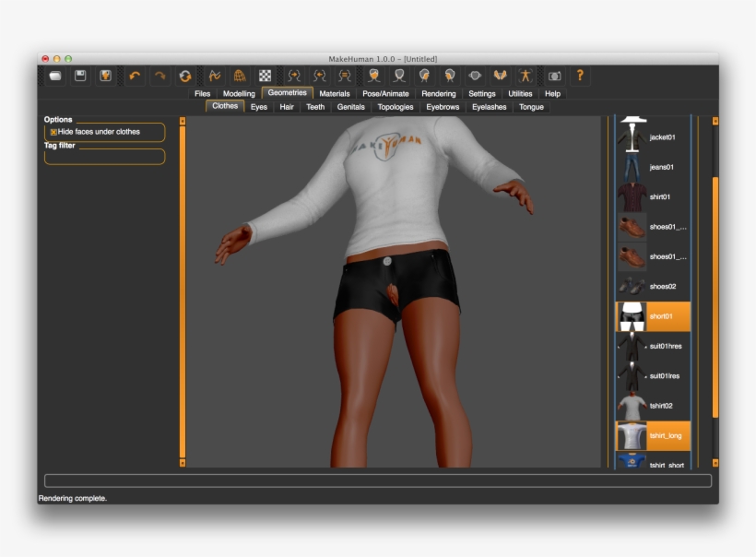The height and width of the screenshot is (557, 756).
Task: Switch to the Hair sub-tab
Action: coord(287,107)
